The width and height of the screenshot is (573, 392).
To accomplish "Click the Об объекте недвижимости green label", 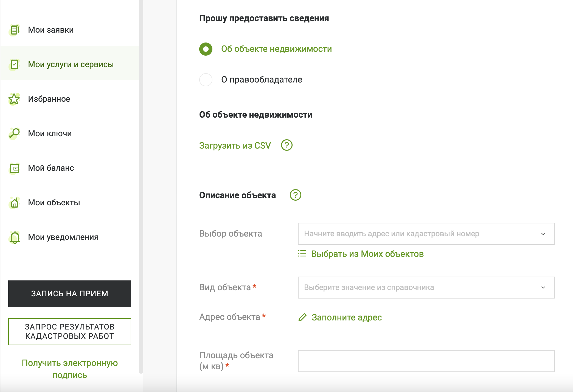I will (x=276, y=49).
